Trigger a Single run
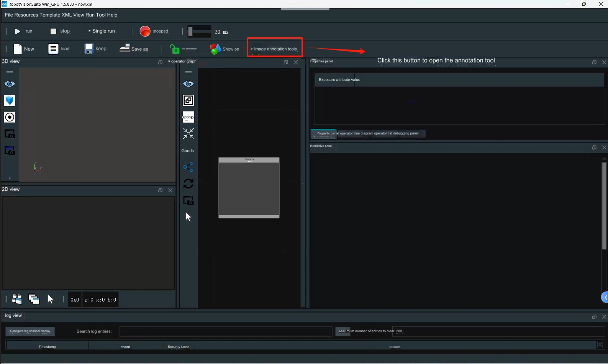The image size is (608, 364). click(x=102, y=31)
